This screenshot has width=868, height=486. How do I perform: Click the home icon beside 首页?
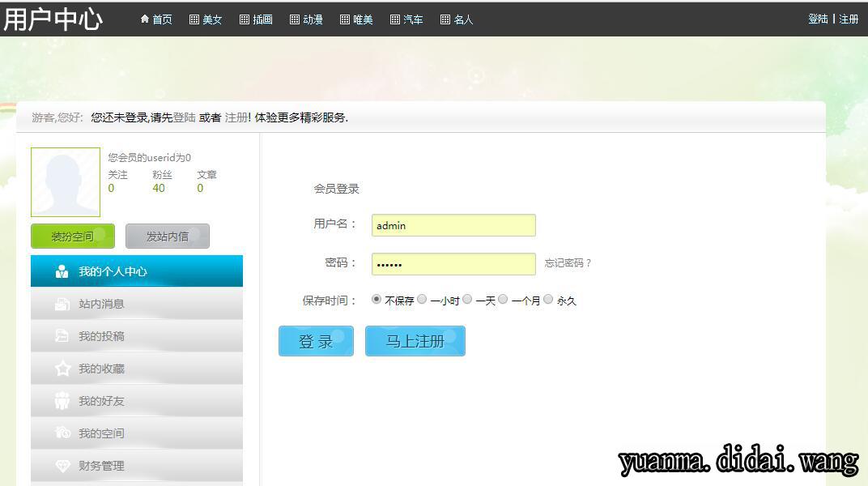(x=145, y=19)
